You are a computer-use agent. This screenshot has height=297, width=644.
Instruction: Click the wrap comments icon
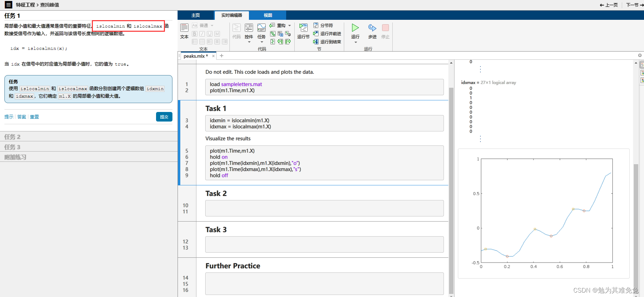coord(288,34)
